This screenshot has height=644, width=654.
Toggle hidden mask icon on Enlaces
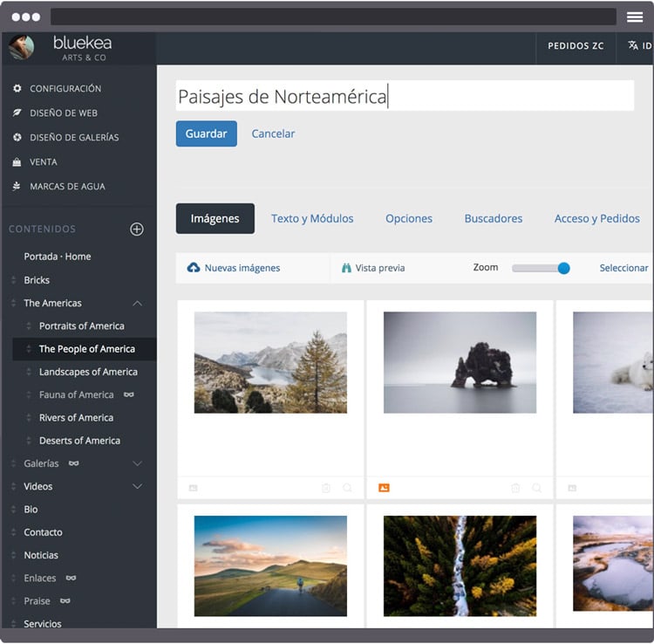[x=71, y=578]
